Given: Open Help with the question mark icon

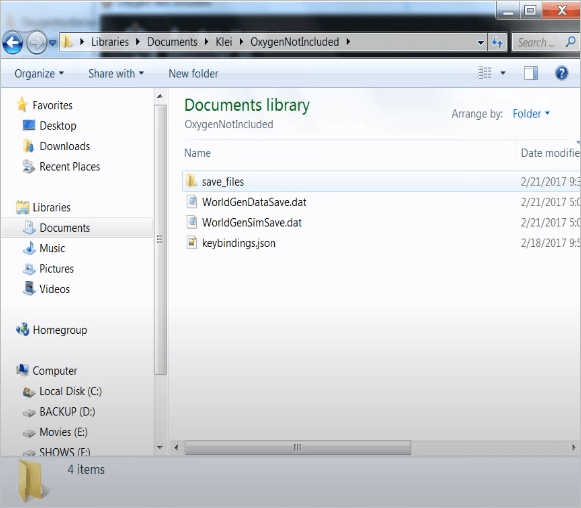Looking at the screenshot, I should pos(562,73).
